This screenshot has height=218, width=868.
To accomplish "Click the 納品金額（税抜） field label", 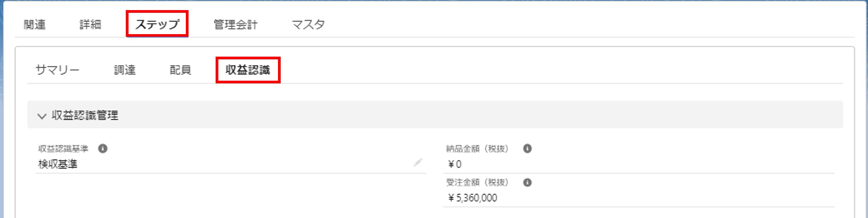I will click(477, 149).
